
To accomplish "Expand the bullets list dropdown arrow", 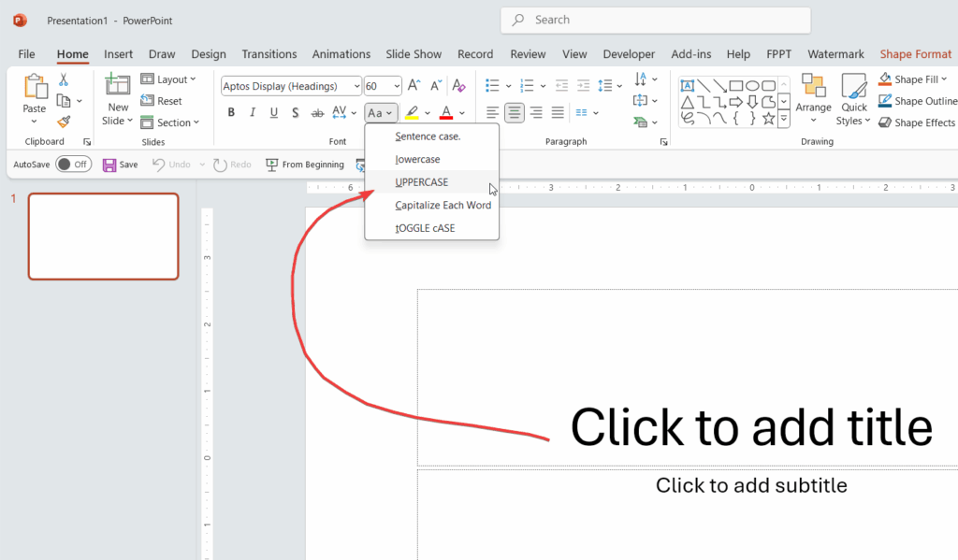I will coord(508,86).
